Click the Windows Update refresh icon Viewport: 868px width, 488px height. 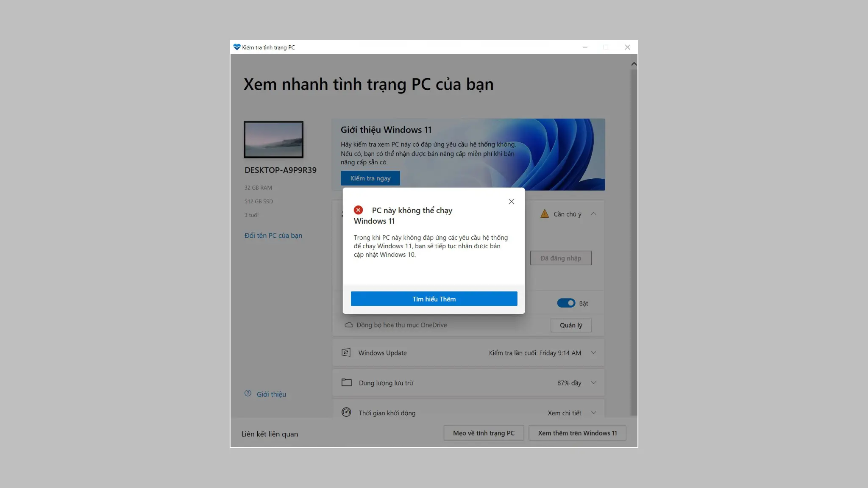coord(346,352)
